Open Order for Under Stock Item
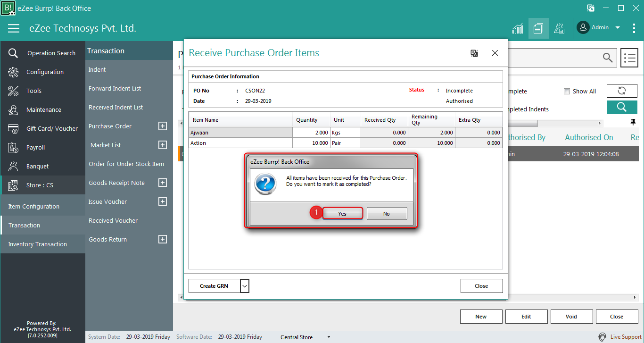Screen dimensions: 644x343 click(126, 164)
